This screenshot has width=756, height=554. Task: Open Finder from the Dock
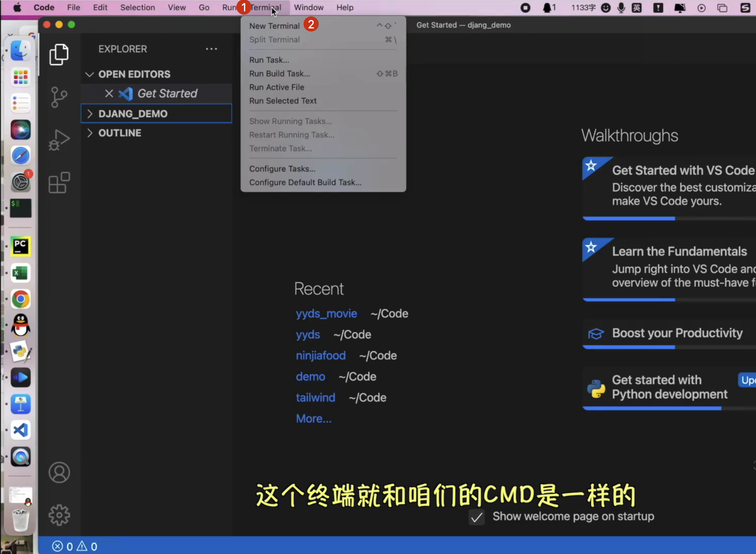coord(20,50)
